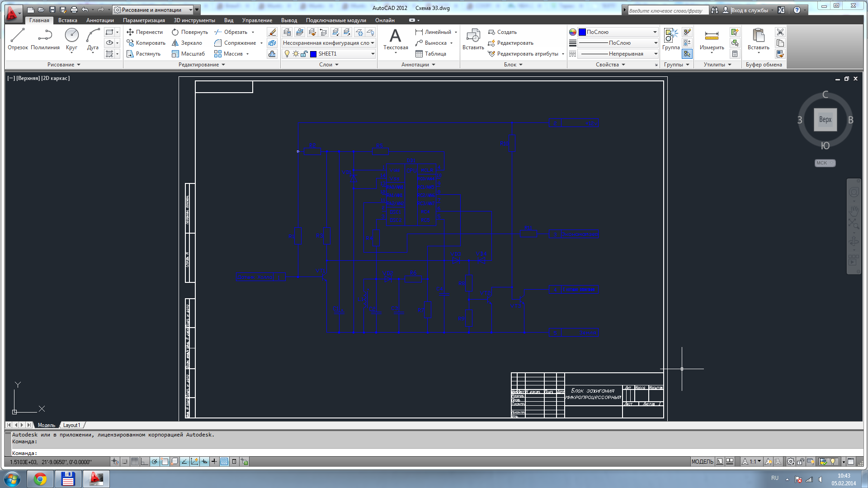Switch to the Параметризация ribbon tab
868x488 pixels.
coord(144,20)
